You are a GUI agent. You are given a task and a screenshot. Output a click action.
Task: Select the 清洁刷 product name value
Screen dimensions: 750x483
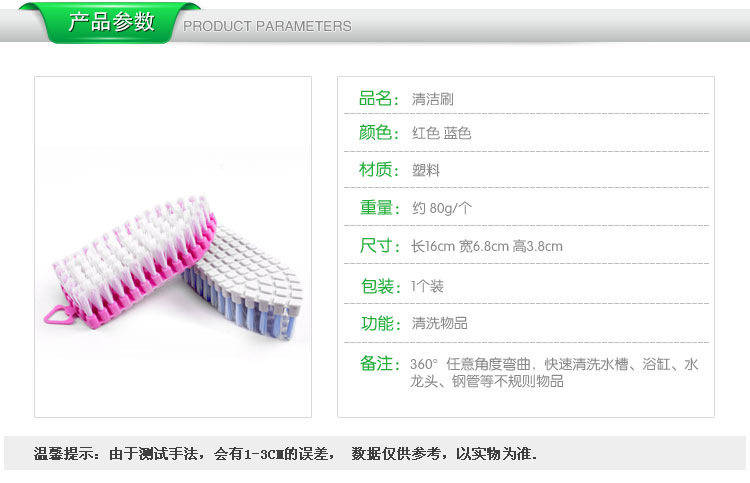point(432,99)
